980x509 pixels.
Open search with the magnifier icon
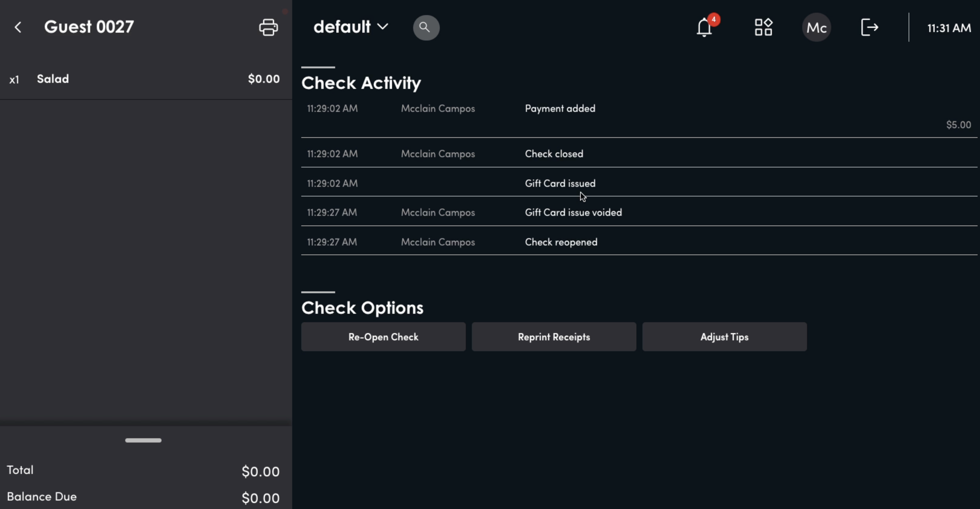coord(426,28)
